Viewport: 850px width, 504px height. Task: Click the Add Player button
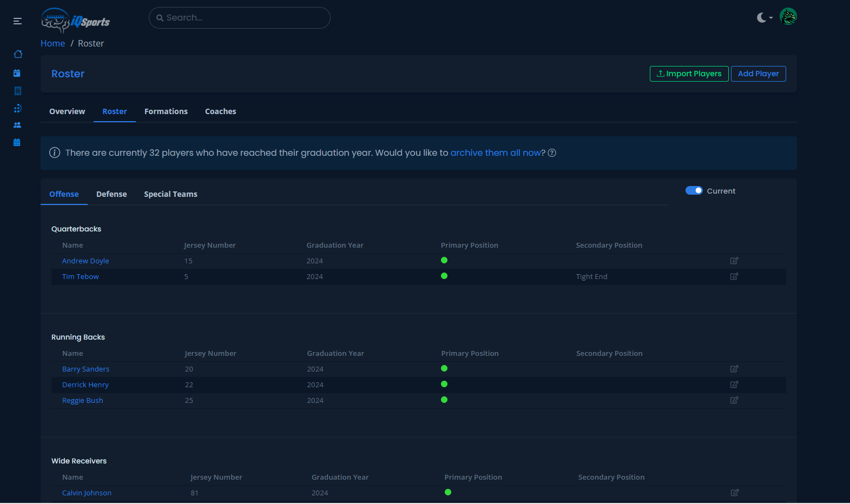pyautogui.click(x=758, y=74)
